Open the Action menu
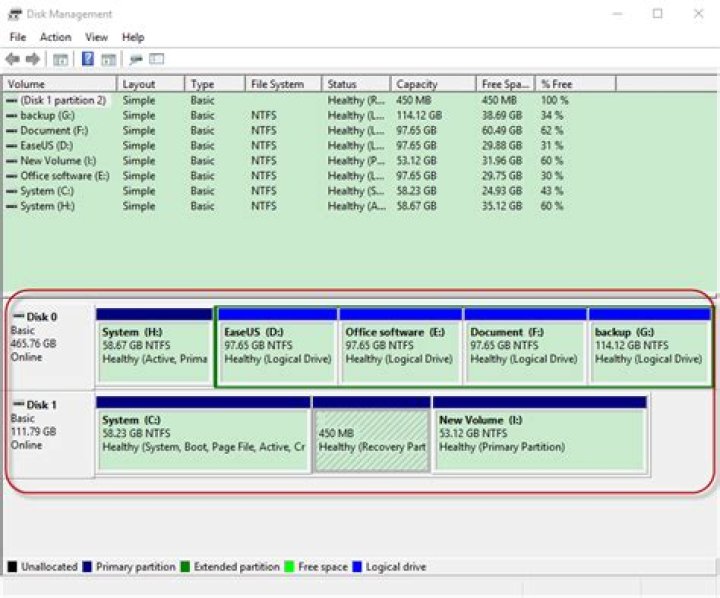Screen dimensions: 720x598 point(56,37)
